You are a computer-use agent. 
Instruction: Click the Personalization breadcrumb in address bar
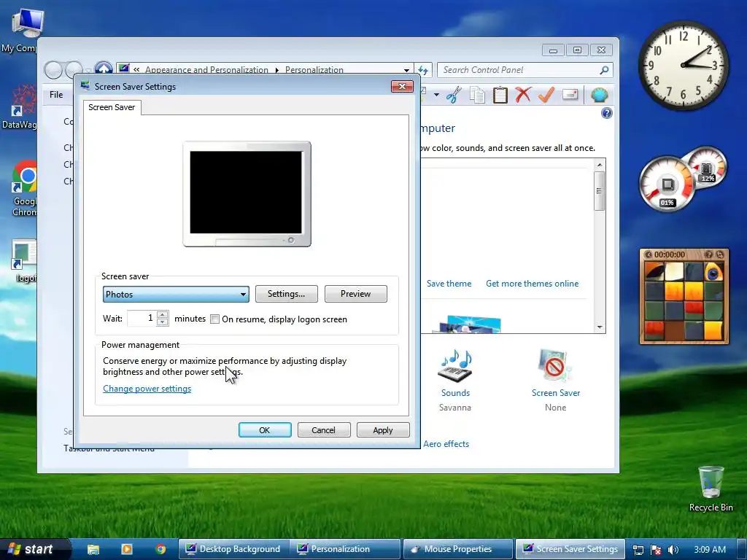314,70
